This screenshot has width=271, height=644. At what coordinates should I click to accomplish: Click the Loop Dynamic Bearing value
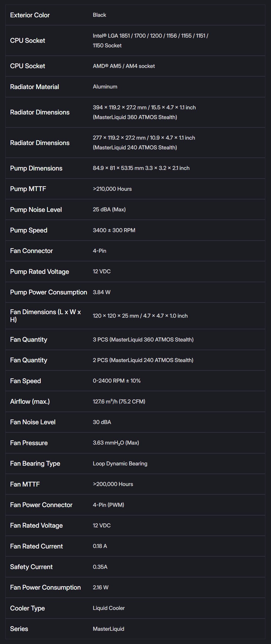pyautogui.click(x=120, y=464)
